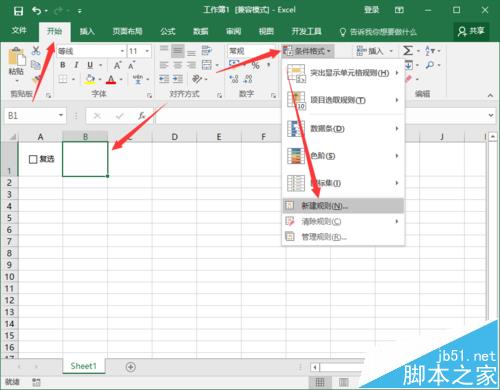The image size is (500, 390).
Task: Click the 插入 cells button
Action: tap(375, 51)
